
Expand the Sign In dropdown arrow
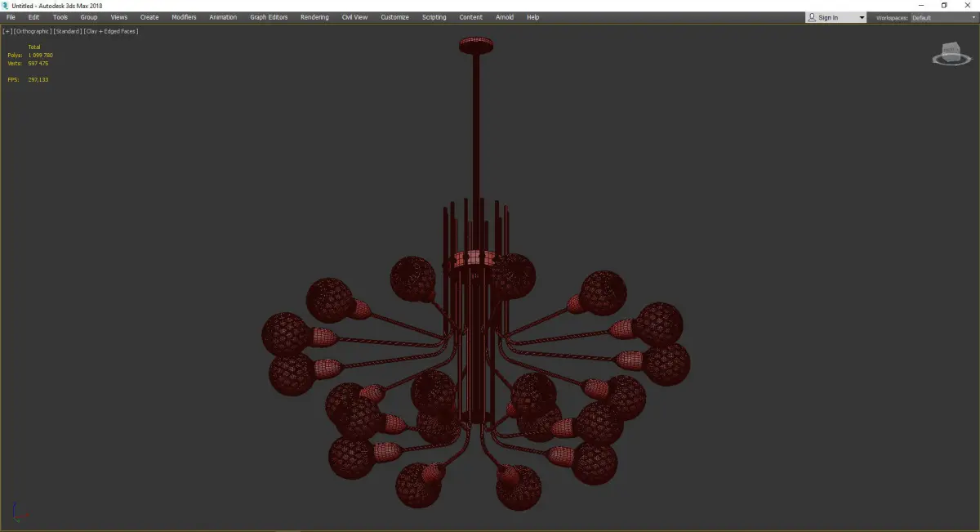click(x=861, y=18)
